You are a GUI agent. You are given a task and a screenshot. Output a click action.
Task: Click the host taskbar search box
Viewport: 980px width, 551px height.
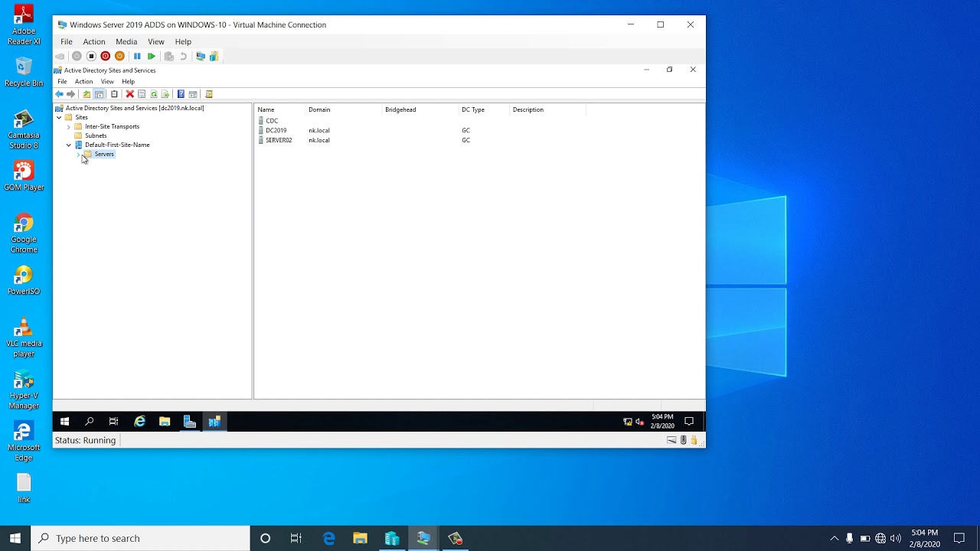click(140, 539)
